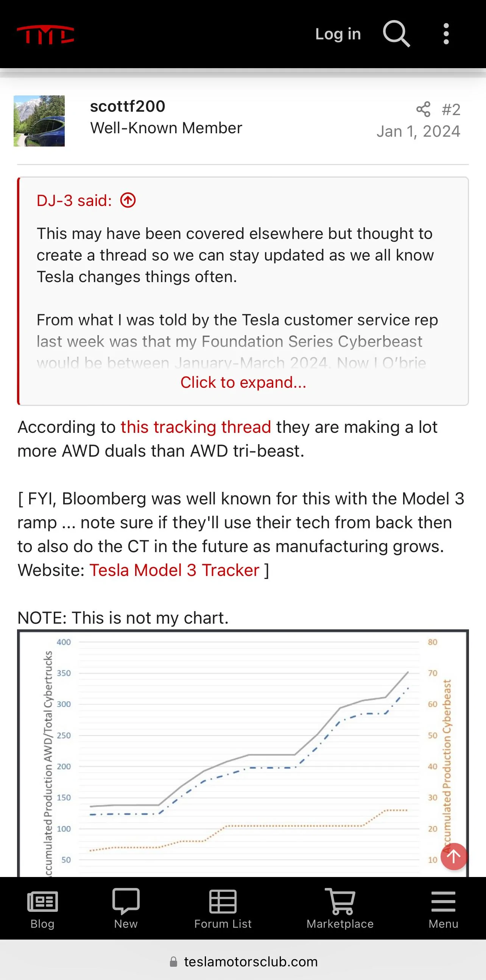Tap the red scroll-to-top arrow button
This screenshot has width=486, height=980.
(x=453, y=856)
